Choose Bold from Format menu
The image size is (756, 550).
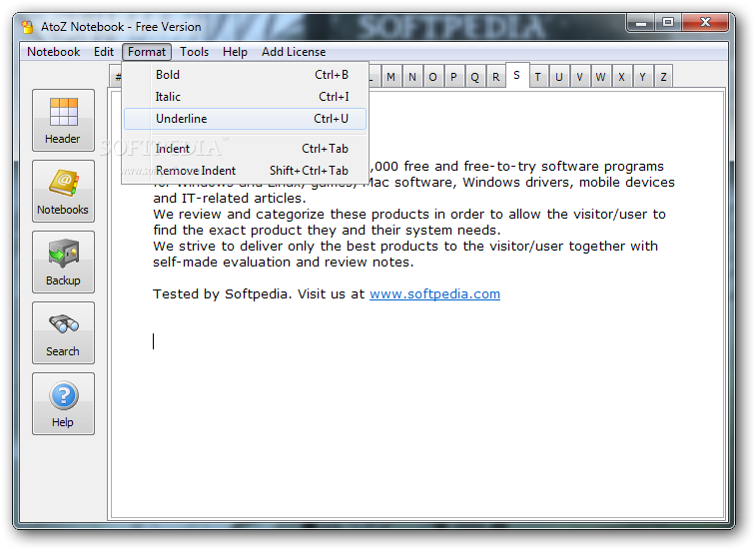[245, 75]
